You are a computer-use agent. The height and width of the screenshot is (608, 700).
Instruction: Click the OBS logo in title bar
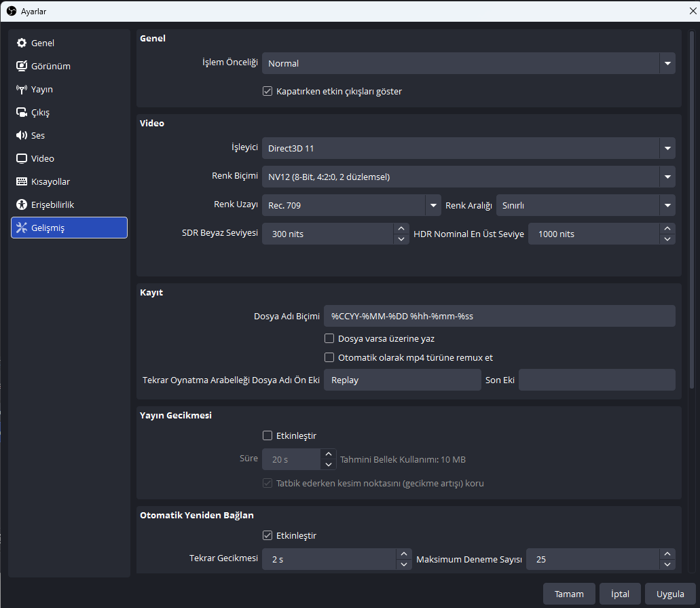pyautogui.click(x=11, y=11)
